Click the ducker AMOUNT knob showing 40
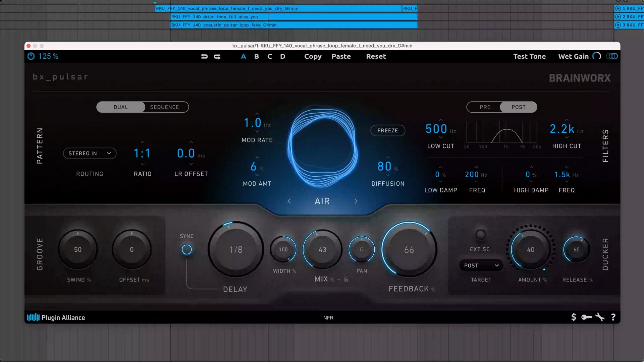Viewport: 644px width, 362px height. (x=531, y=249)
